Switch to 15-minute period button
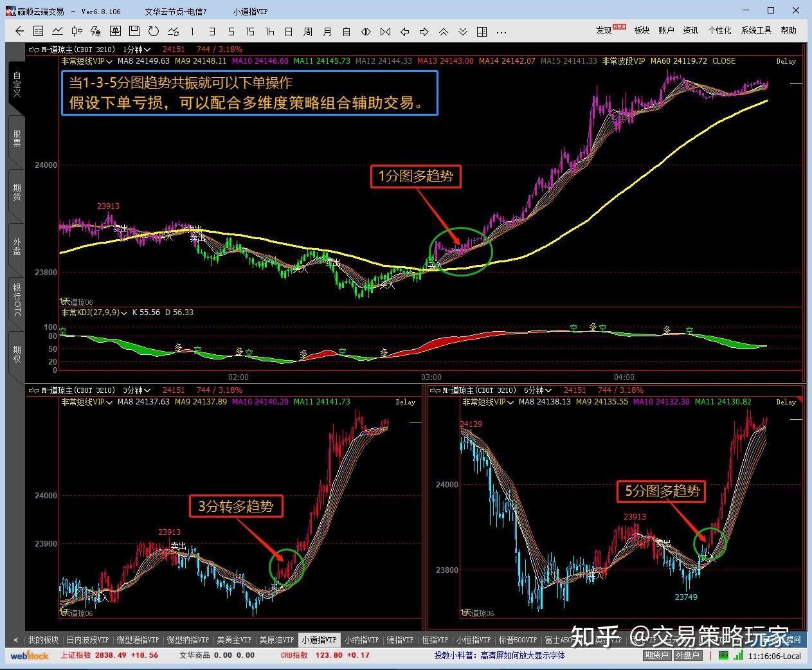812x670 pixels. tap(250, 32)
